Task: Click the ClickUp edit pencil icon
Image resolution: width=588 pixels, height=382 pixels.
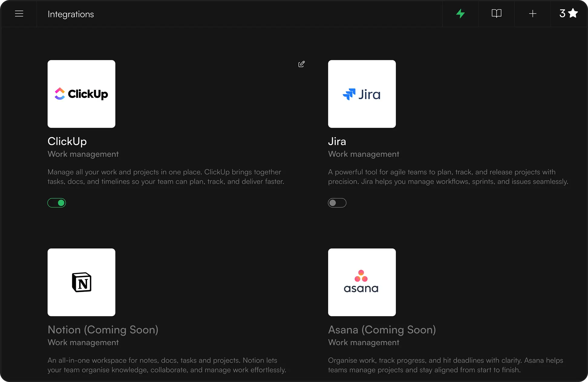Action: click(301, 64)
